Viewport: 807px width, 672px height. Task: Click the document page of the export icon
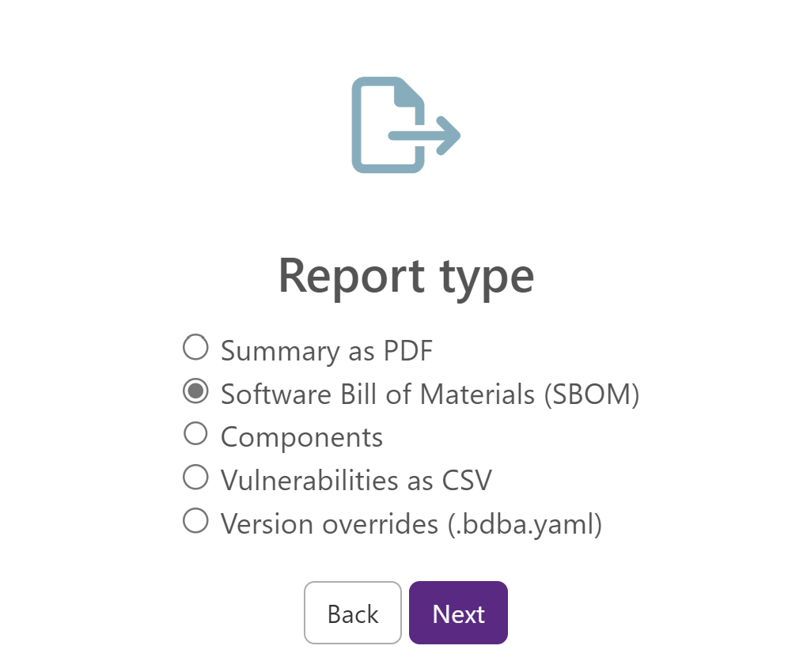point(388,125)
